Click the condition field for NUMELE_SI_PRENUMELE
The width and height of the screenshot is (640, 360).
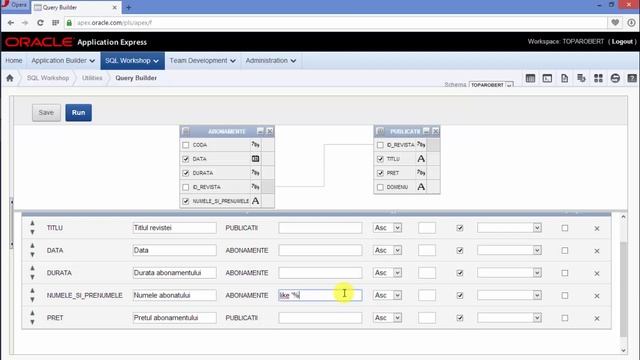click(x=320, y=295)
